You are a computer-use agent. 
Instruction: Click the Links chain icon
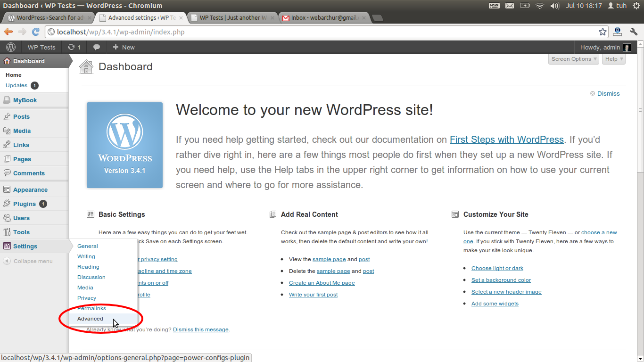pyautogui.click(x=7, y=145)
